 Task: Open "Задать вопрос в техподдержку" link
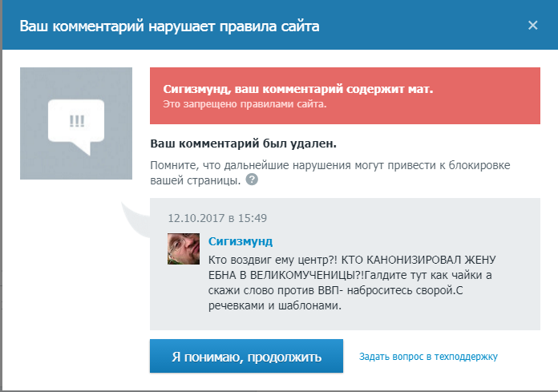pyautogui.click(x=428, y=357)
